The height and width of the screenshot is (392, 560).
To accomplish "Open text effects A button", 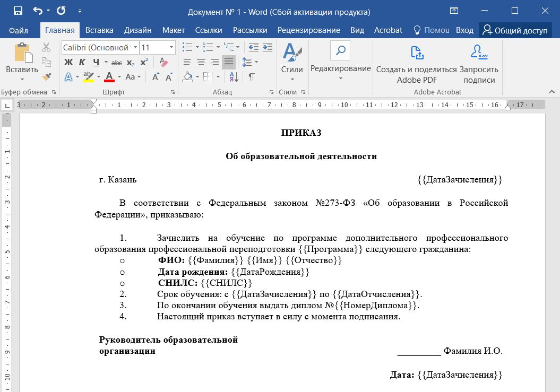I will 68,77.
